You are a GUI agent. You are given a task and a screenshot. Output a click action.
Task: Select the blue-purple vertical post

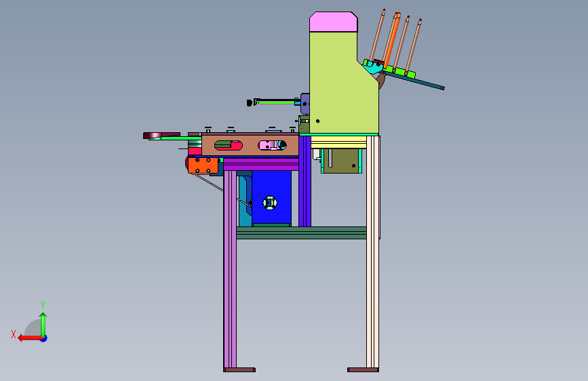click(305, 181)
